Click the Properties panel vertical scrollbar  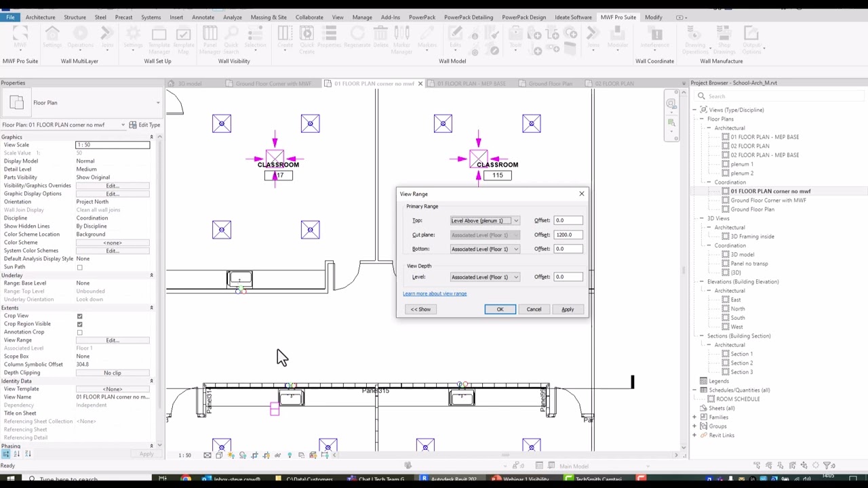point(160,291)
